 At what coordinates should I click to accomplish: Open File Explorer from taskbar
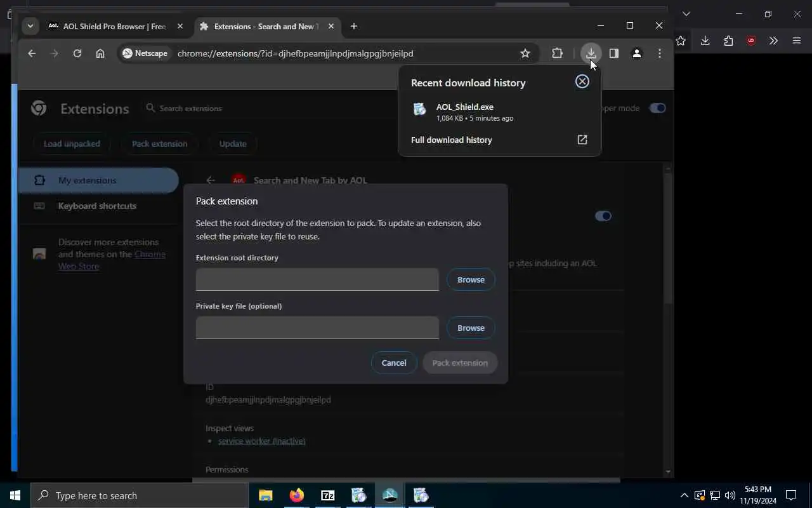pos(266,495)
